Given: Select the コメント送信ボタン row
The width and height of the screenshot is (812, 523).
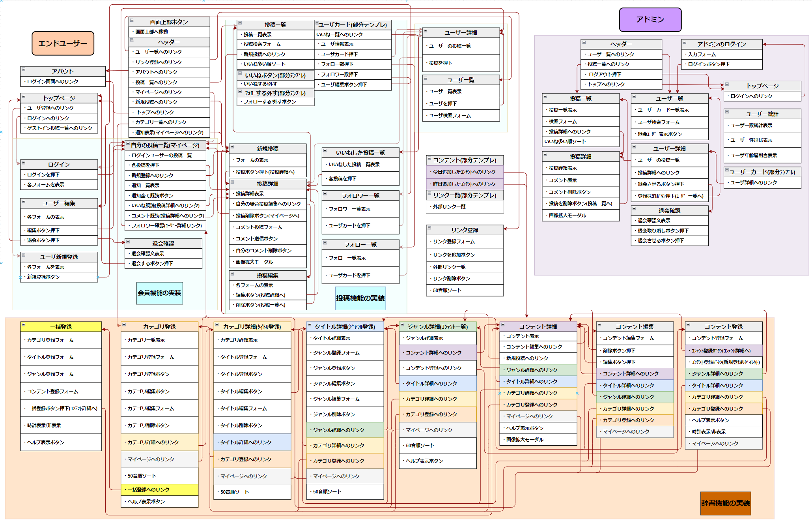Looking at the screenshot, I should click(268, 239).
